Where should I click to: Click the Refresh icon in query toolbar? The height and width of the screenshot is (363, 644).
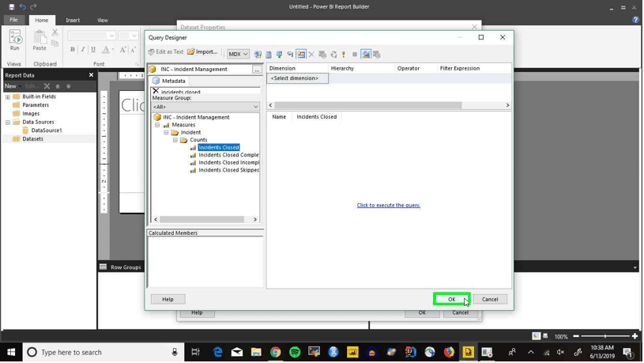pos(333,55)
